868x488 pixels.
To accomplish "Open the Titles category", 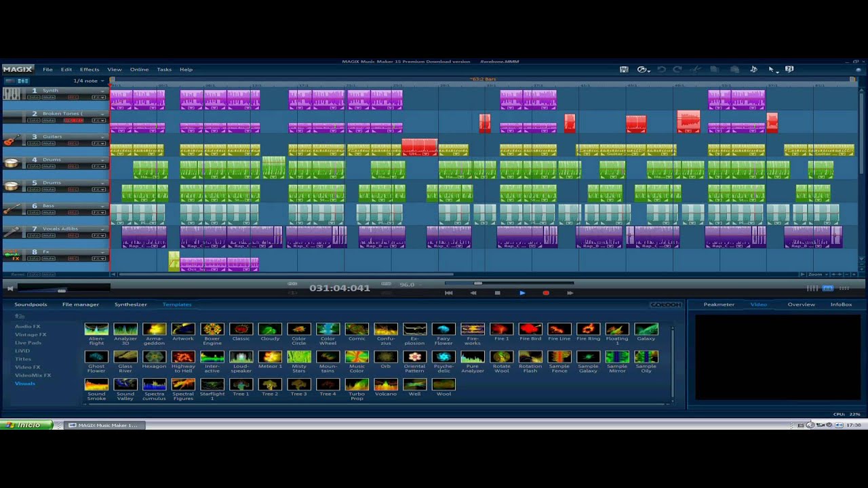I will tap(22, 359).
